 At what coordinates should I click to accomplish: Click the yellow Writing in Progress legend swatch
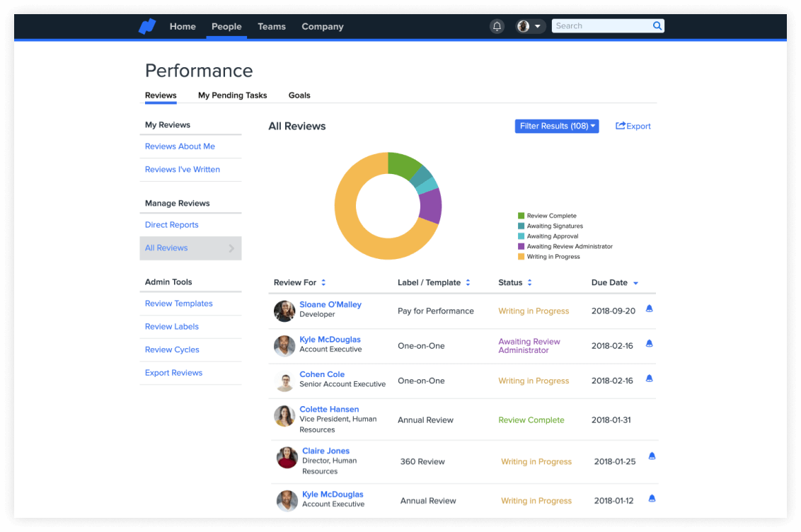click(x=521, y=257)
